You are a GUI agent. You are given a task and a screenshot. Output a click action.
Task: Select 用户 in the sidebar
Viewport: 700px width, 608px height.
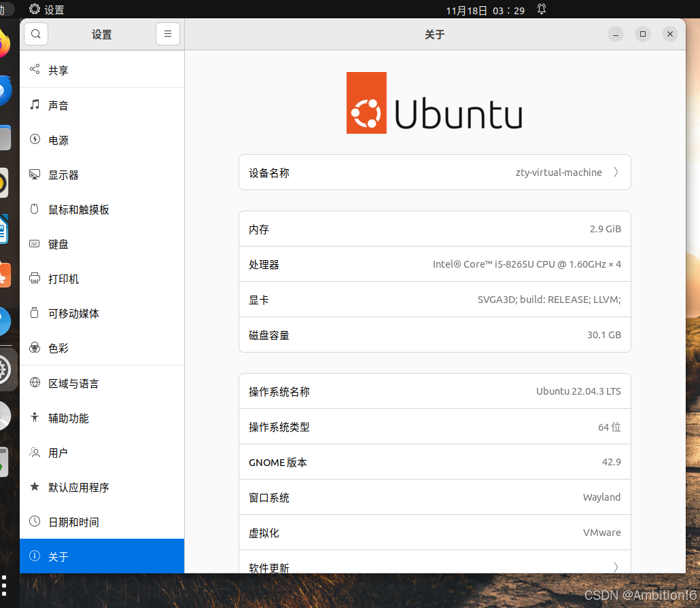click(102, 453)
